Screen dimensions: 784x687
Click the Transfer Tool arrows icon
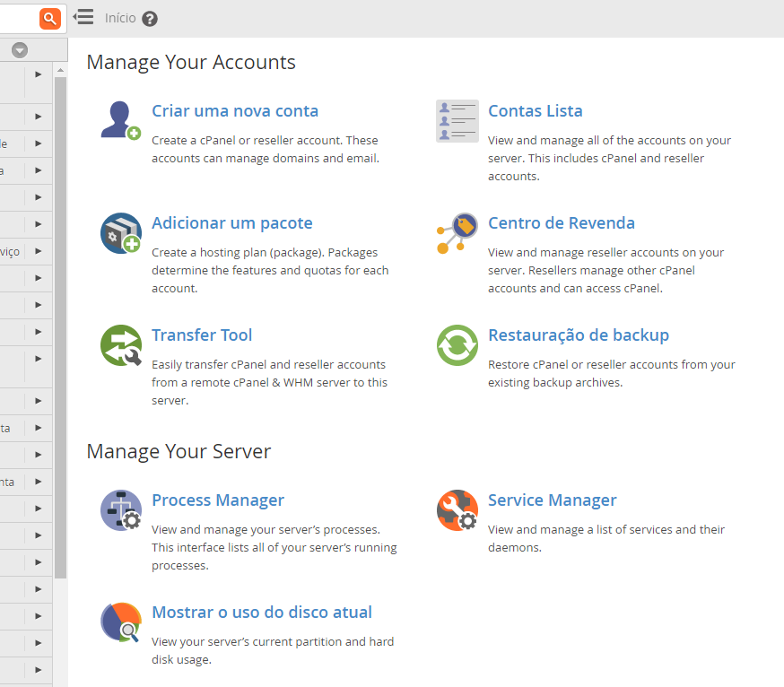click(x=120, y=345)
